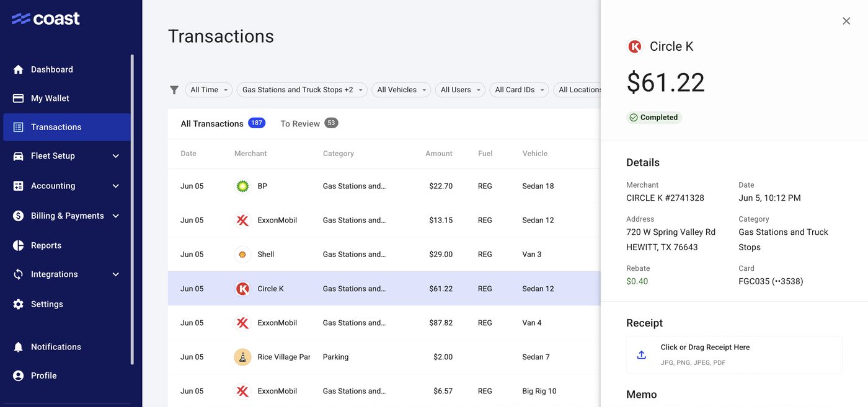The width and height of the screenshot is (868, 407).
Task: Open the All Users filter dropdown
Action: (x=460, y=90)
